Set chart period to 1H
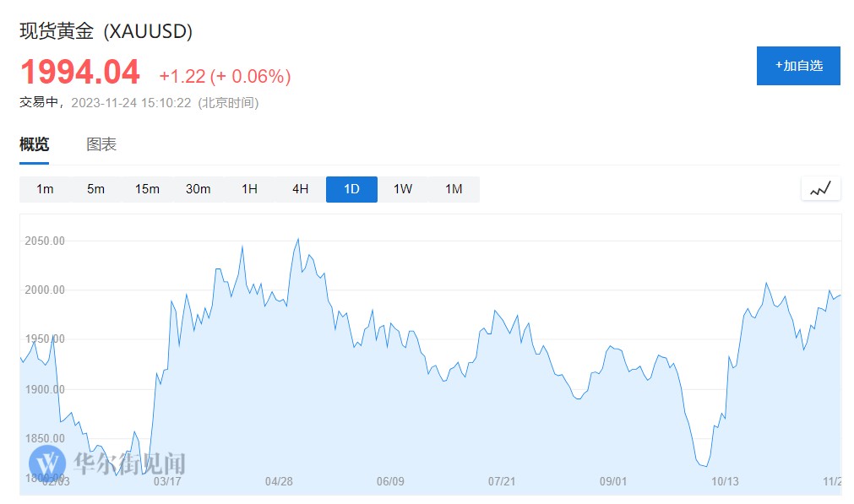 click(249, 189)
